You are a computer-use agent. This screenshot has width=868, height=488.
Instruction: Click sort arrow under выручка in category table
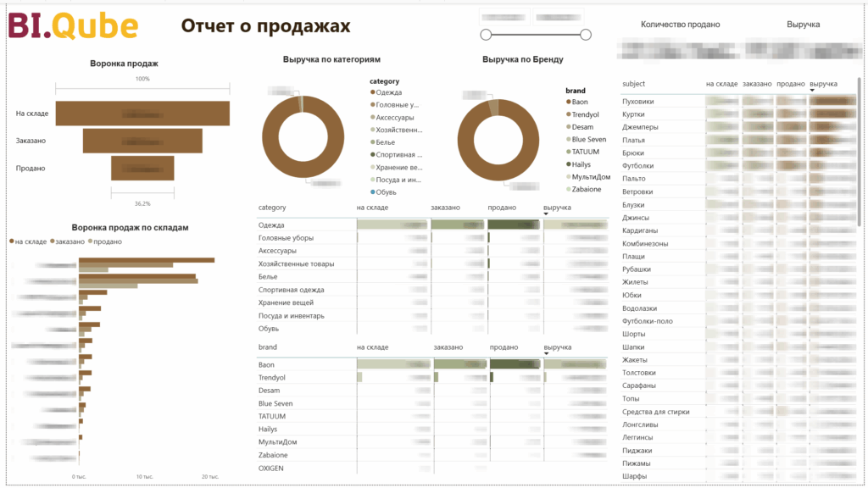(547, 213)
